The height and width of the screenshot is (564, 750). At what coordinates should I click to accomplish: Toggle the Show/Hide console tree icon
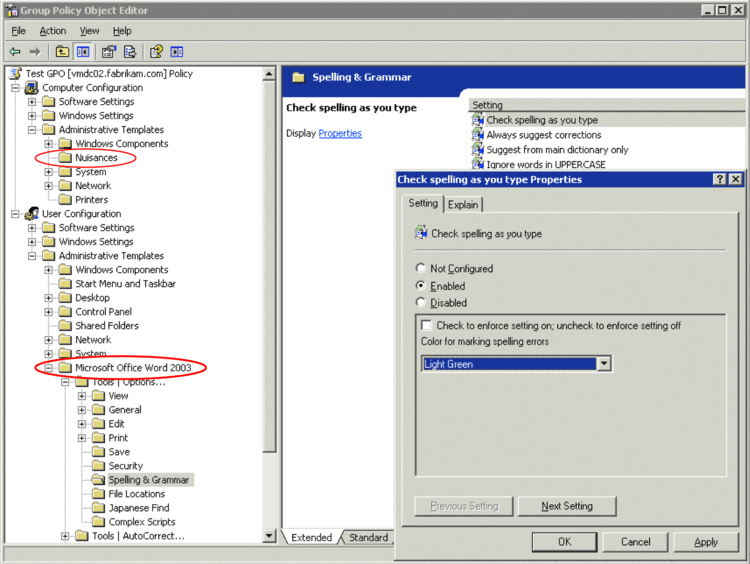[83, 52]
